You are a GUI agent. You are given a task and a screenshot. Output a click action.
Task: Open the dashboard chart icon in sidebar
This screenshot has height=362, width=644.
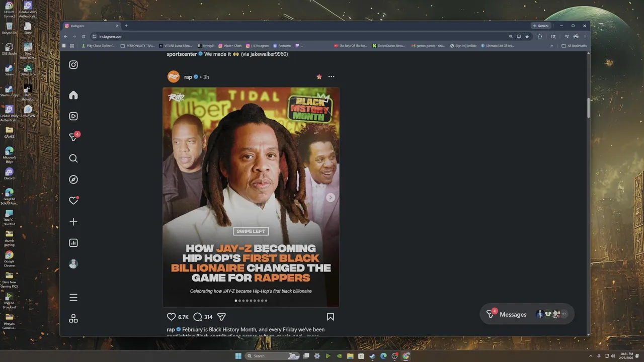pyautogui.click(x=73, y=243)
